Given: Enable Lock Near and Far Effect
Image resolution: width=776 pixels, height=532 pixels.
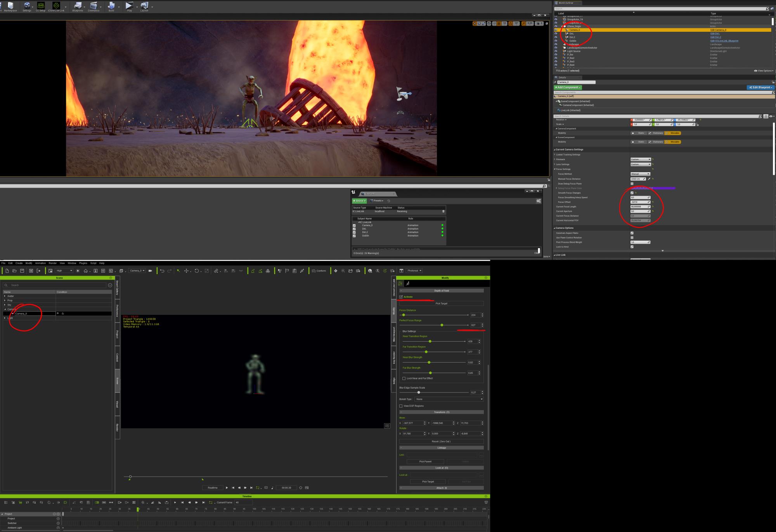Looking at the screenshot, I should pos(404,378).
